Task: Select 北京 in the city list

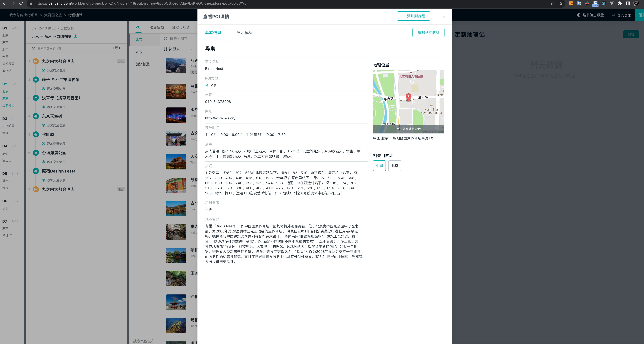Action: click(x=144, y=40)
